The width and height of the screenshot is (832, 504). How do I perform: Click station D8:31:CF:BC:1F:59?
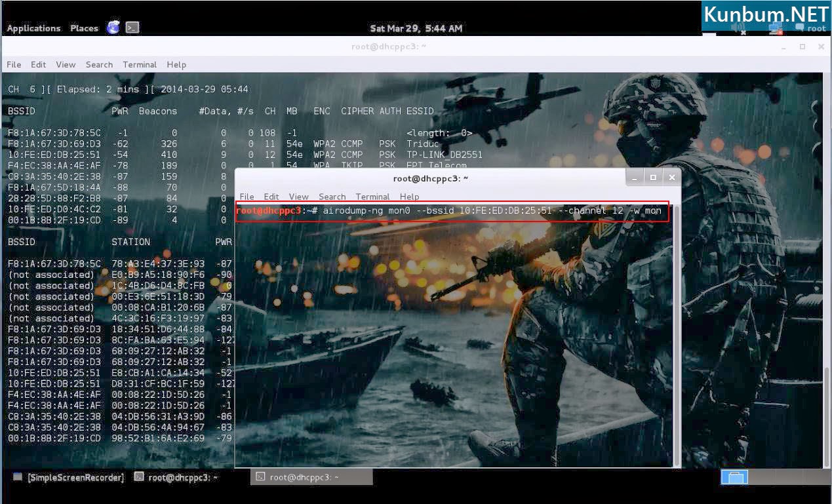point(158,383)
